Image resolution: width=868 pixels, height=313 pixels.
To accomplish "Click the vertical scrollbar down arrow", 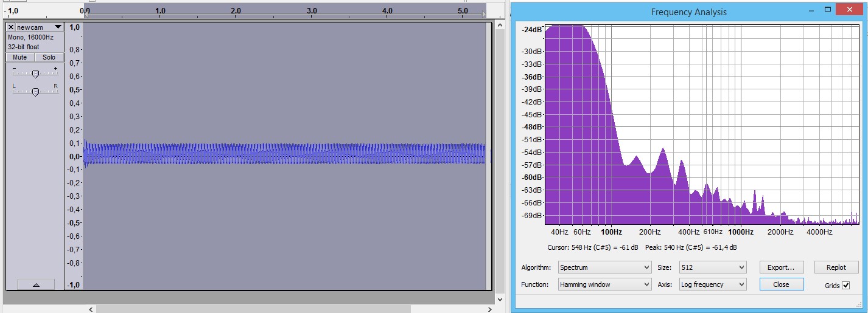I will [499, 299].
